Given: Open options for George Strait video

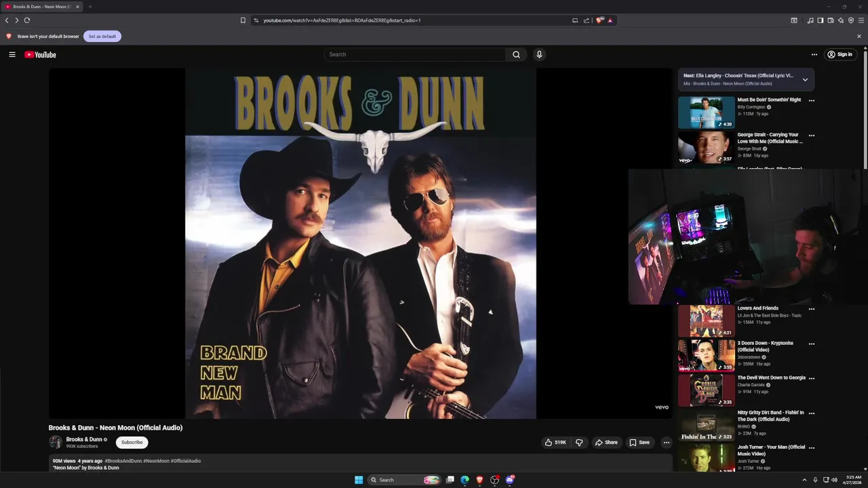Looking at the screenshot, I should click(811, 135).
